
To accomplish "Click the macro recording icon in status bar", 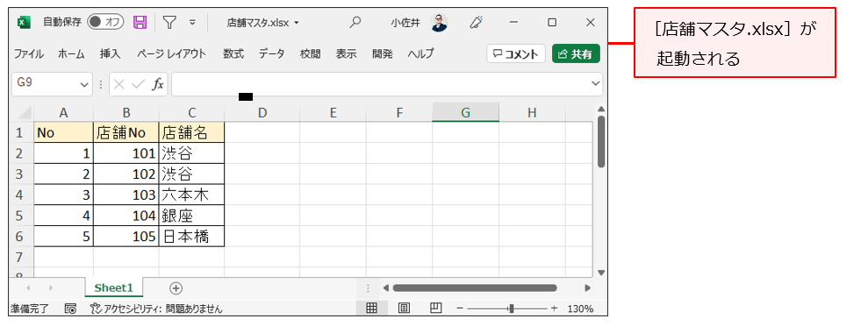I will coord(70,308).
